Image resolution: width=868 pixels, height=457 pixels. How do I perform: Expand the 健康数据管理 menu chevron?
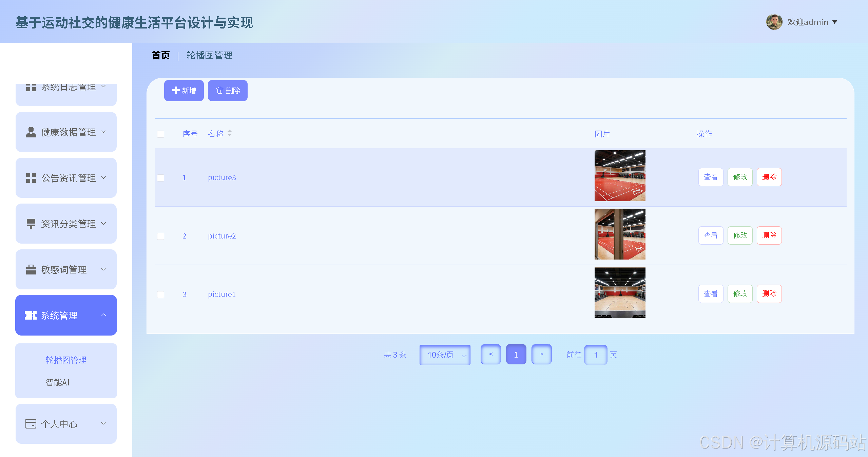[x=104, y=132]
